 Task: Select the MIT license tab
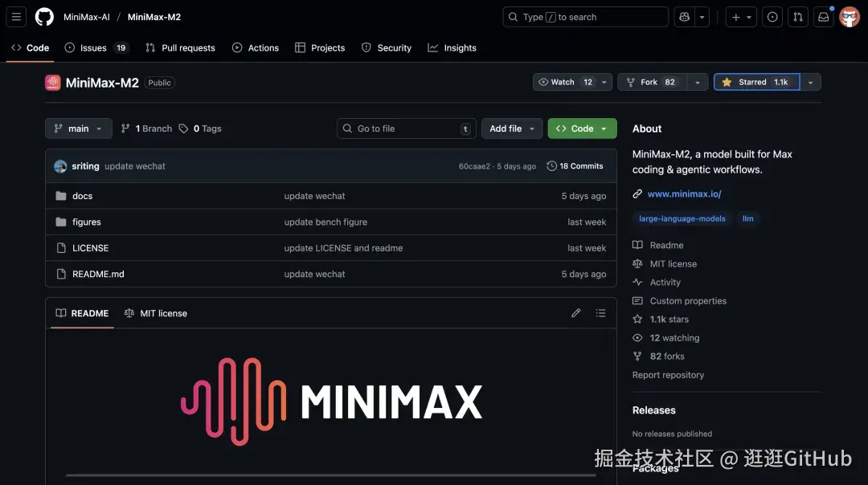click(x=156, y=313)
